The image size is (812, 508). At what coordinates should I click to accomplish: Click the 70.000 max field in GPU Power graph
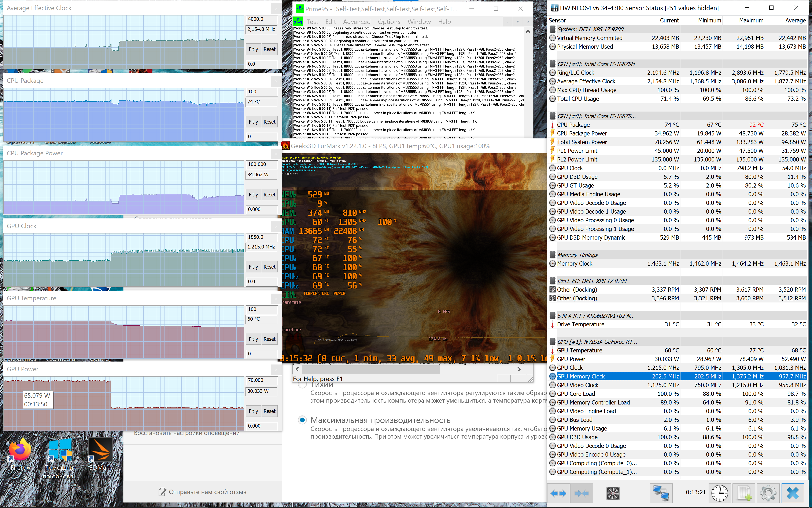coord(262,380)
